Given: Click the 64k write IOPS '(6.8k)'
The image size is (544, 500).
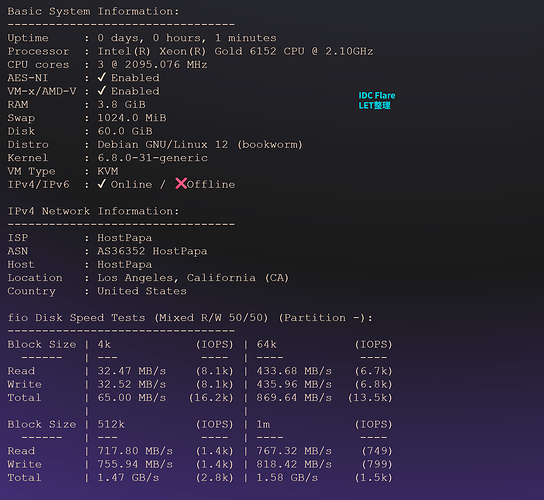Looking at the screenshot, I should (374, 384).
